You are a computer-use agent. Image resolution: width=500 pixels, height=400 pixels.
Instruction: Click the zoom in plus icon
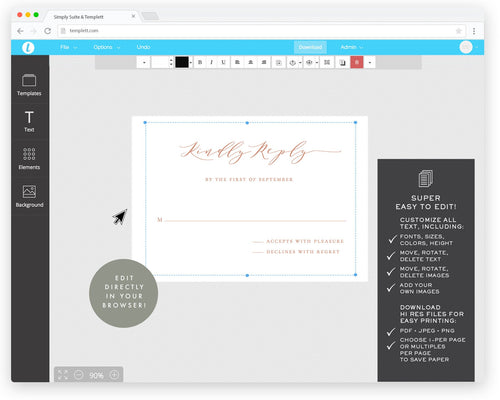click(114, 375)
